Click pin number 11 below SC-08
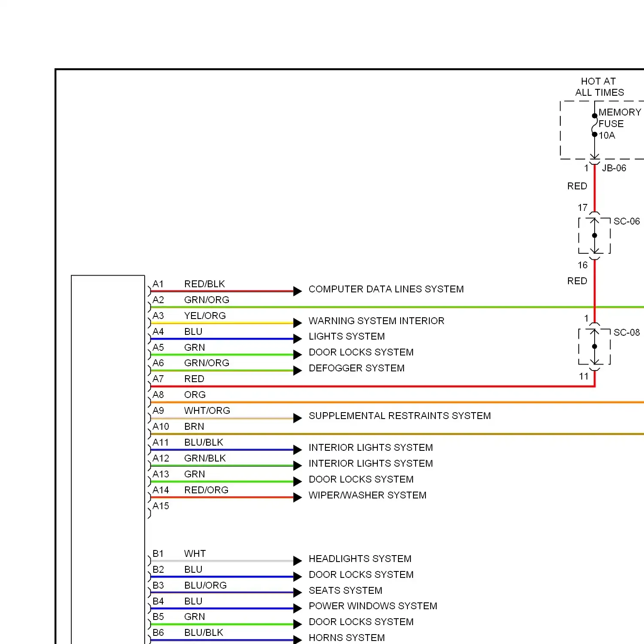Image resolution: width=644 pixels, height=644 pixels. (583, 376)
